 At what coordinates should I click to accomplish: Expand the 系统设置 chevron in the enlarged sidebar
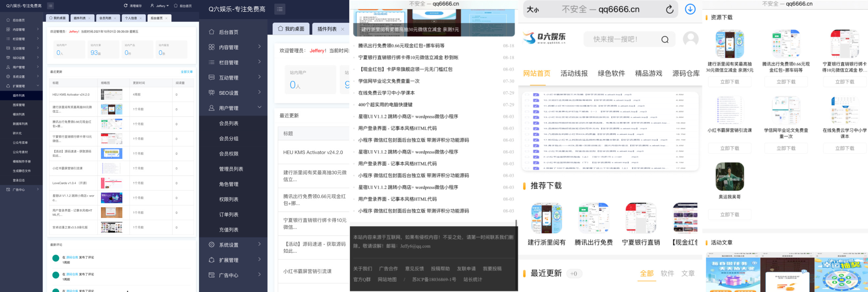(x=259, y=244)
